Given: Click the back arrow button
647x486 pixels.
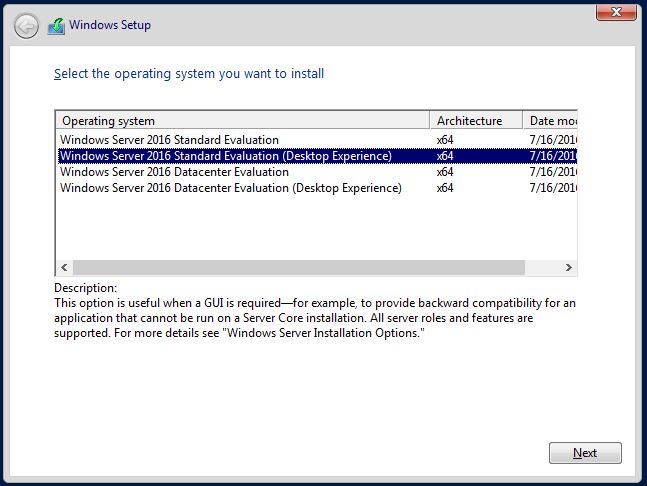Looking at the screenshot, I should click(x=26, y=26).
